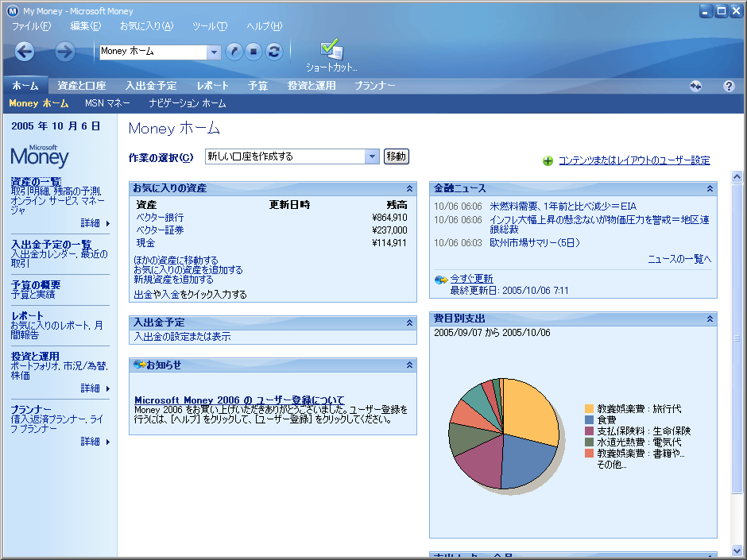Open the ベクター銀行 account
Viewport: 747px width, 560px height.
(160, 218)
